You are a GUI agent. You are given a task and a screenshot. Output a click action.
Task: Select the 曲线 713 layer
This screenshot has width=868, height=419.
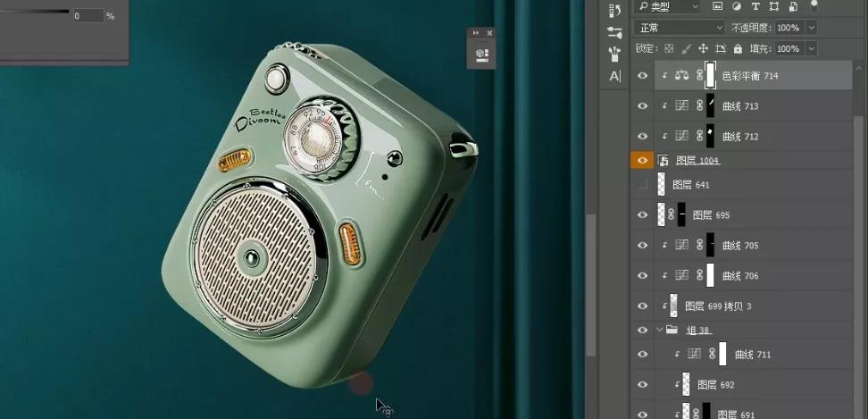click(754, 105)
